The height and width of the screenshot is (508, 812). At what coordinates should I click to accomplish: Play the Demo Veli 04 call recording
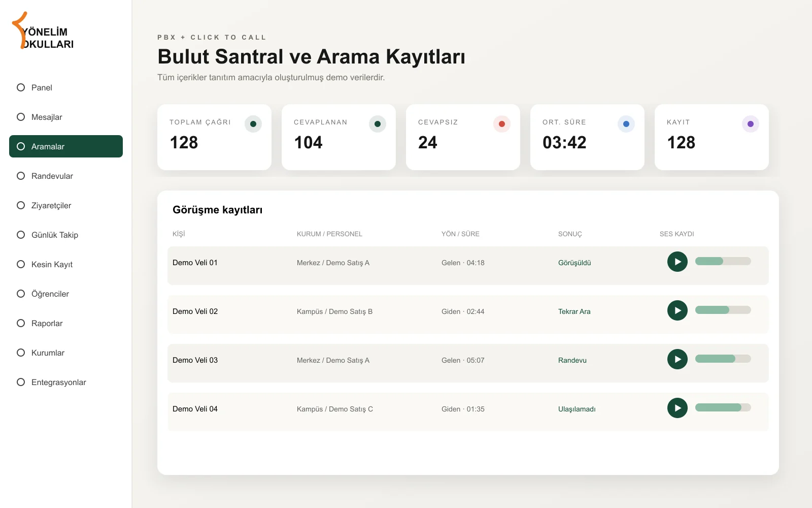pos(677,408)
